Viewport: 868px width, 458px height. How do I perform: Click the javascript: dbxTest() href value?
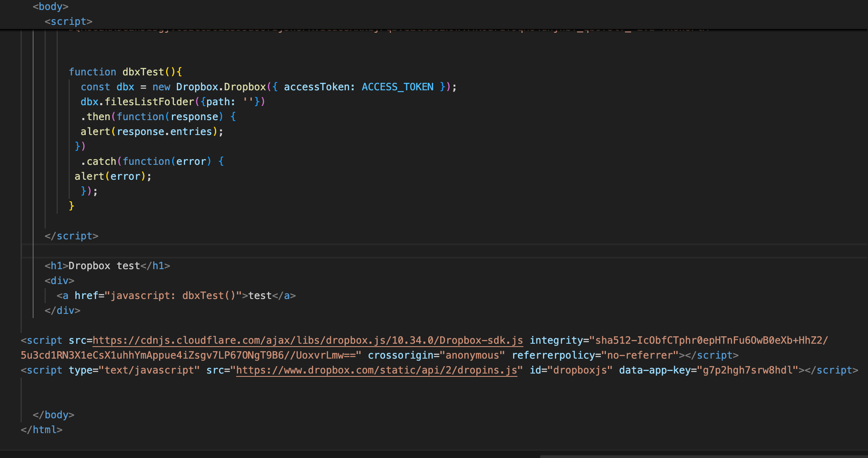tap(173, 296)
